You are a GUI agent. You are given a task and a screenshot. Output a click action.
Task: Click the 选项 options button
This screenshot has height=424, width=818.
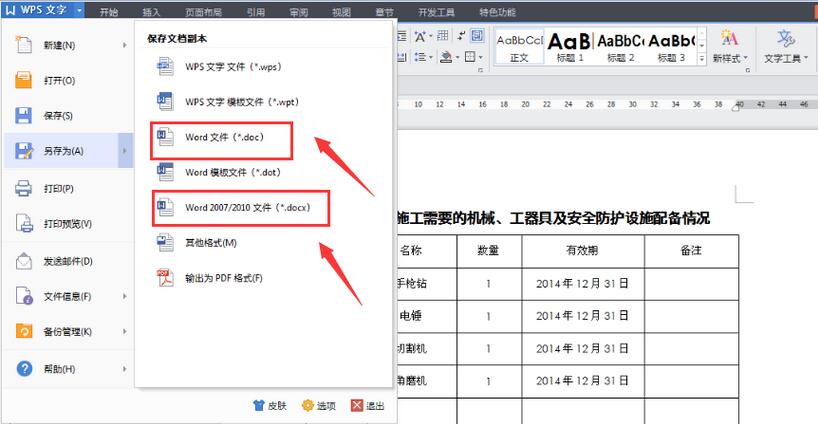coord(319,405)
